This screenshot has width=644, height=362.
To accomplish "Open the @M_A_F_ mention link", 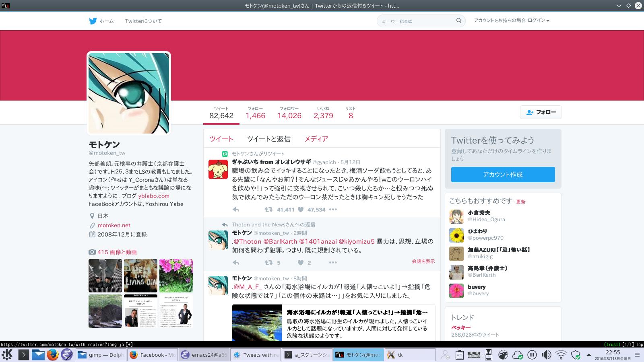I will [x=248, y=287].
